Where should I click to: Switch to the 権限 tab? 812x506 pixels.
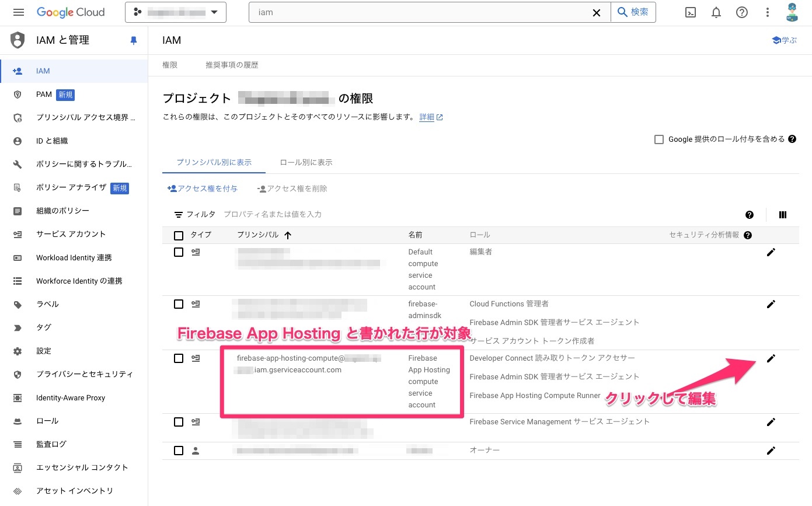coord(170,65)
